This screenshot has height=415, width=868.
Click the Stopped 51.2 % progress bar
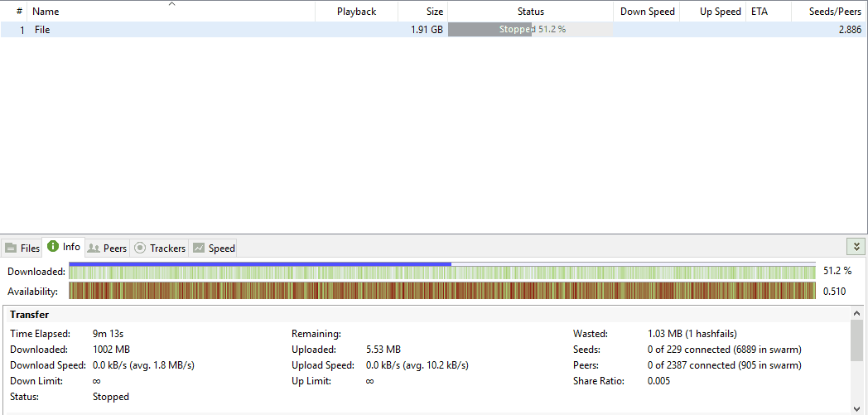coord(530,30)
